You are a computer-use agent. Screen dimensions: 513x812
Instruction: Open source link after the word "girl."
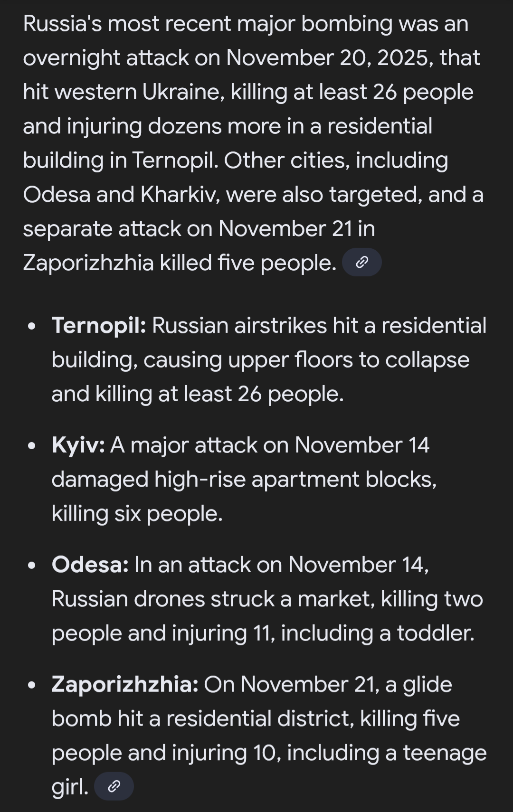coord(114,787)
